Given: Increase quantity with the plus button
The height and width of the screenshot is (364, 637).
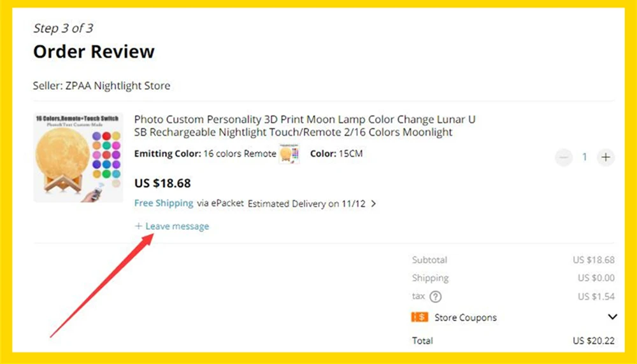Looking at the screenshot, I should point(606,157).
